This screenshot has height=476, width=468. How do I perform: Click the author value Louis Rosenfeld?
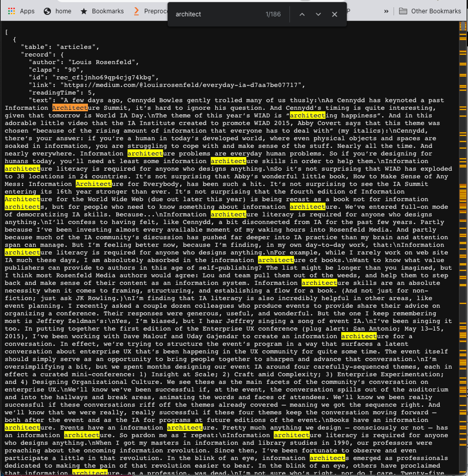pyautogui.click(x=101, y=62)
